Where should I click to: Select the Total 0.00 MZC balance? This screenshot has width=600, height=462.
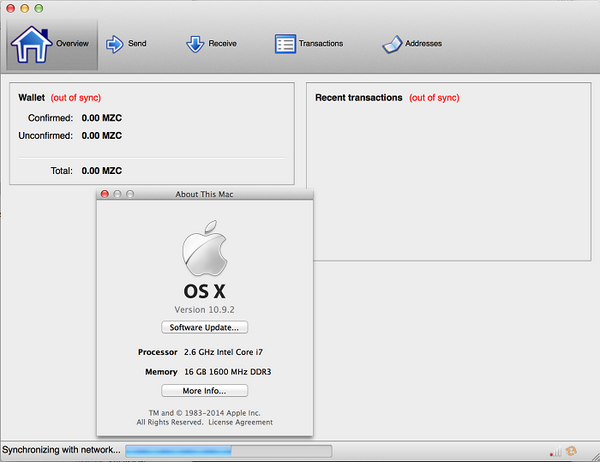pos(102,171)
